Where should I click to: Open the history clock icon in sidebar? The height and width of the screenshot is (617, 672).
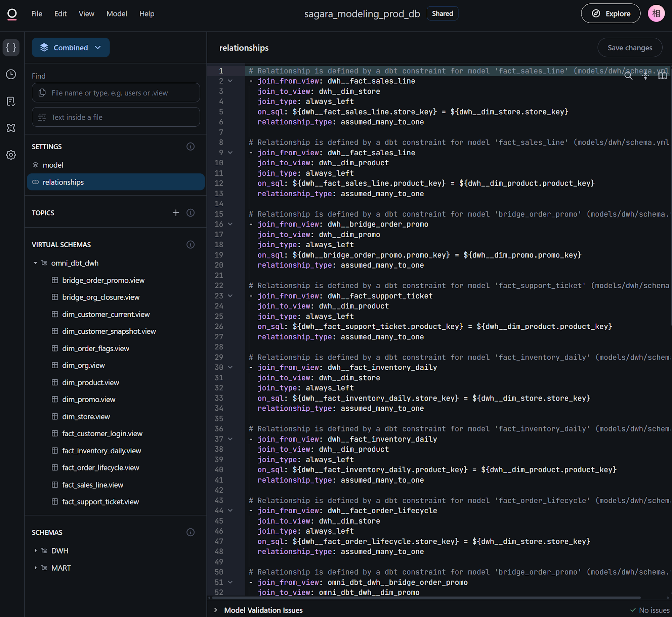(x=11, y=74)
